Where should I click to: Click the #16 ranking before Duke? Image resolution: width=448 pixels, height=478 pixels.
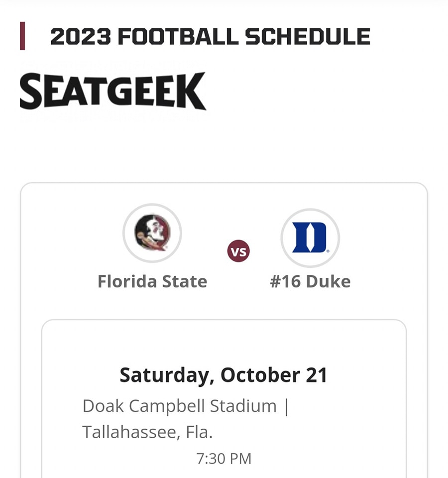[285, 281]
